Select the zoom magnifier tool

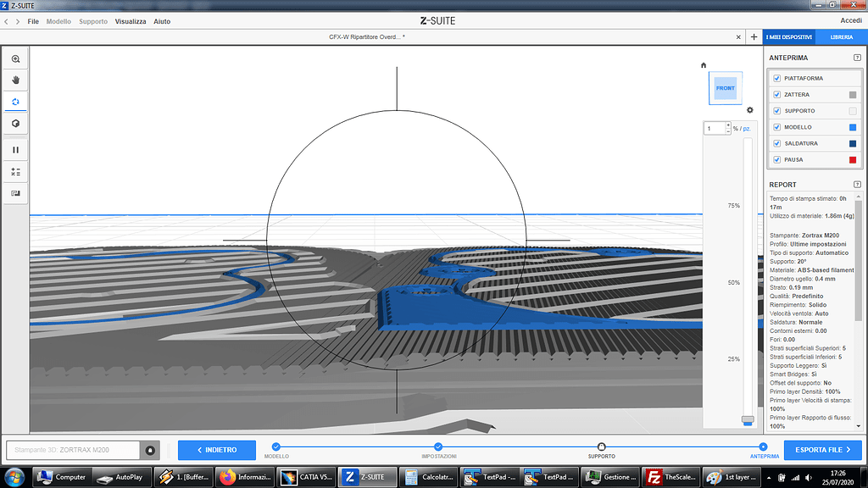(x=15, y=58)
